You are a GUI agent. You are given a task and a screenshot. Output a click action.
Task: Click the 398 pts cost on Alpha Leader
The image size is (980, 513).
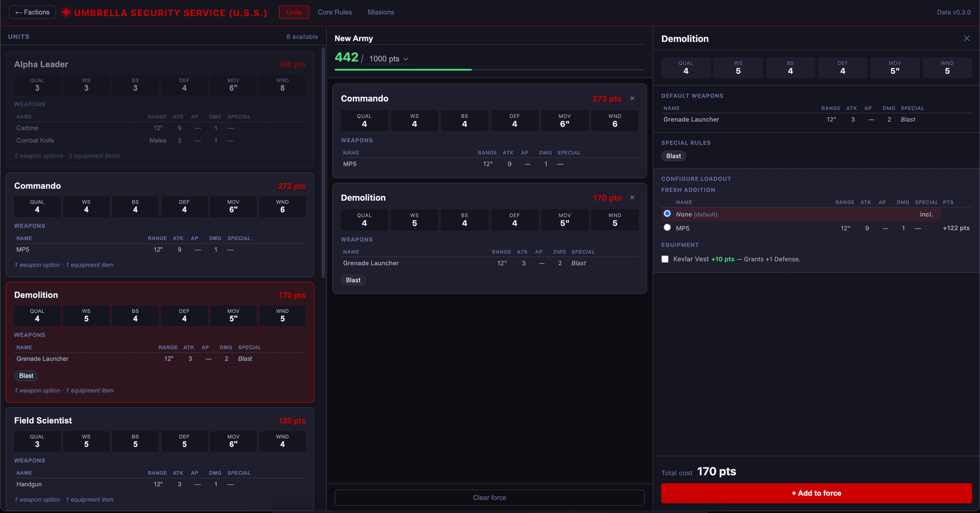pyautogui.click(x=292, y=64)
